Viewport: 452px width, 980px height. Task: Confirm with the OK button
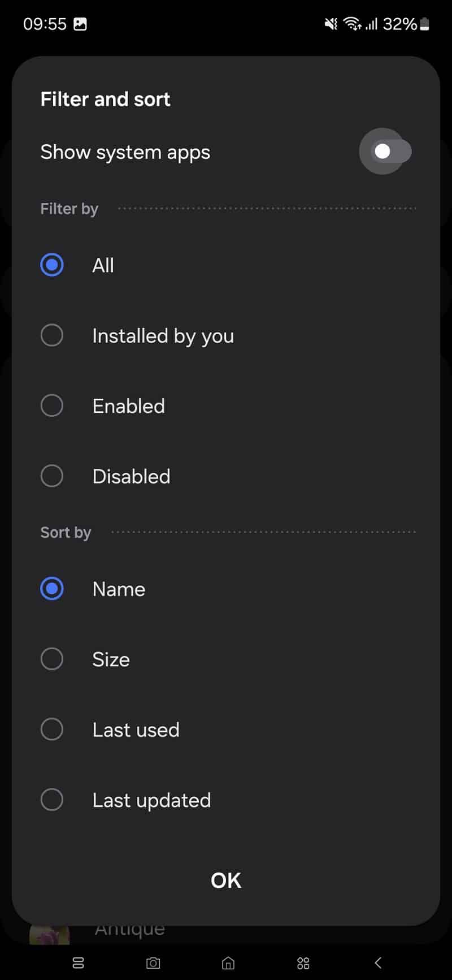pos(226,880)
